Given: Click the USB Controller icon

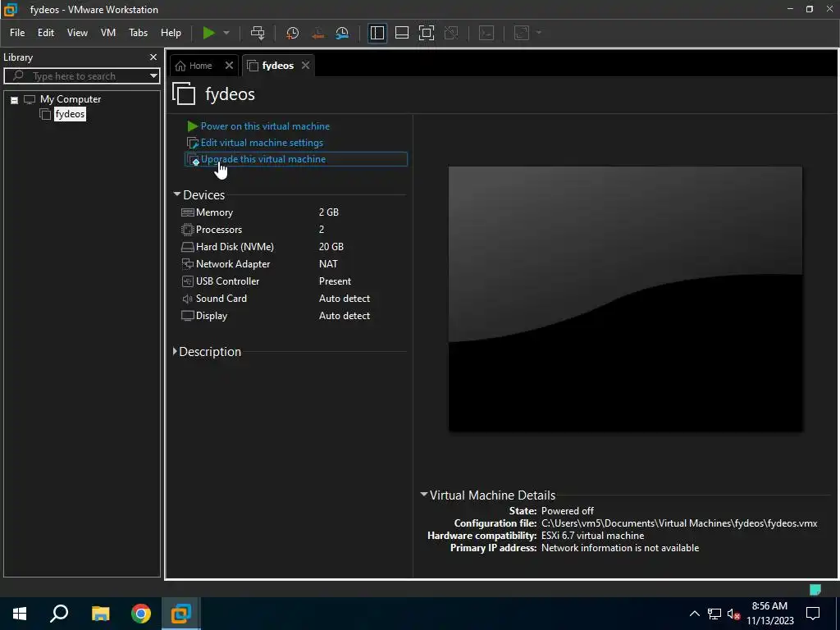Looking at the screenshot, I should tap(188, 281).
